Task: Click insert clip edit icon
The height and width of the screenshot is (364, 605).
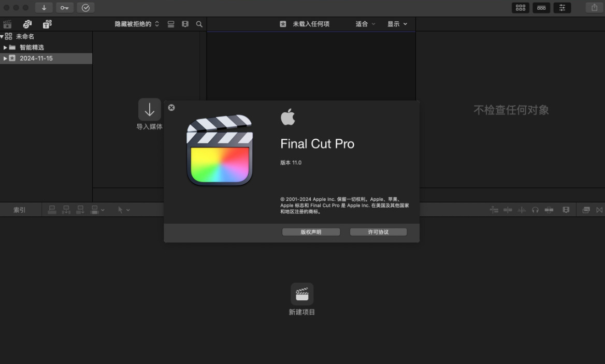Action: pos(66,210)
